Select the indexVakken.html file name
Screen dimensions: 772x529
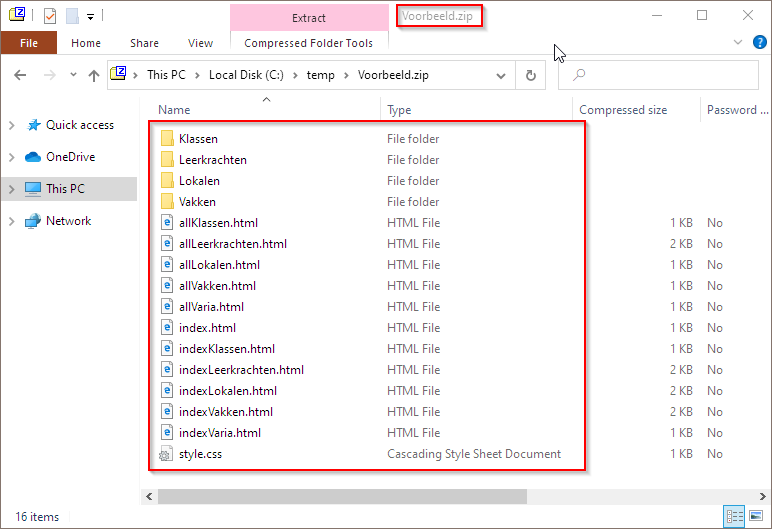point(226,412)
